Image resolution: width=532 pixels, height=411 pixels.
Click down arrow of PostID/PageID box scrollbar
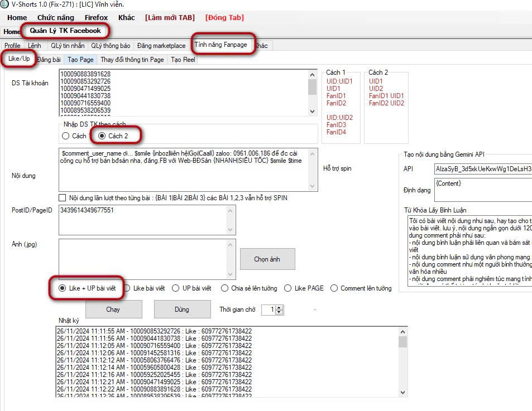click(x=231, y=230)
